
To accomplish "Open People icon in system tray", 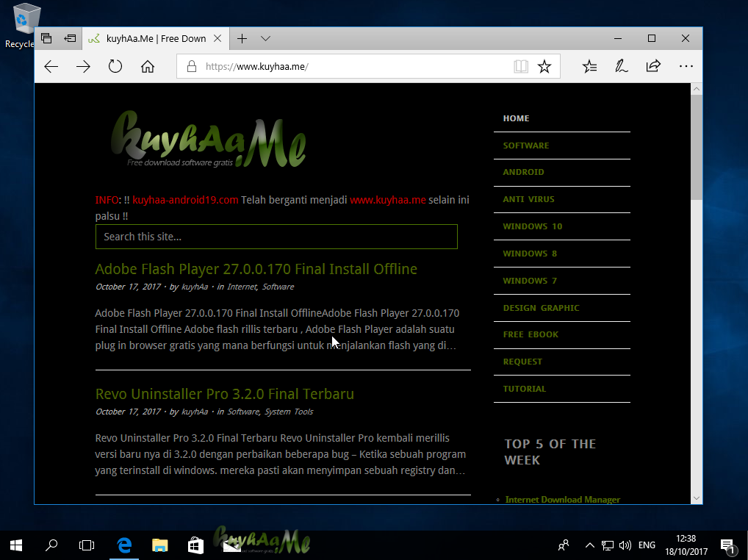I will coord(564,545).
